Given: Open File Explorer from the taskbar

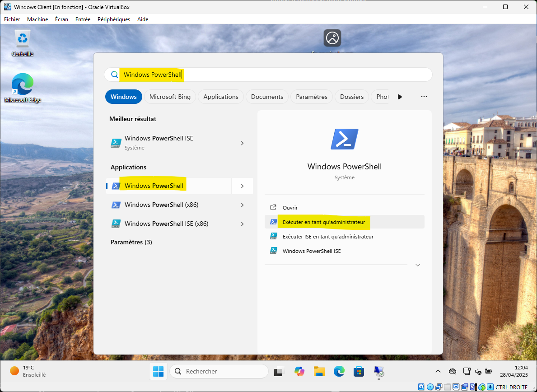Looking at the screenshot, I should coord(319,371).
